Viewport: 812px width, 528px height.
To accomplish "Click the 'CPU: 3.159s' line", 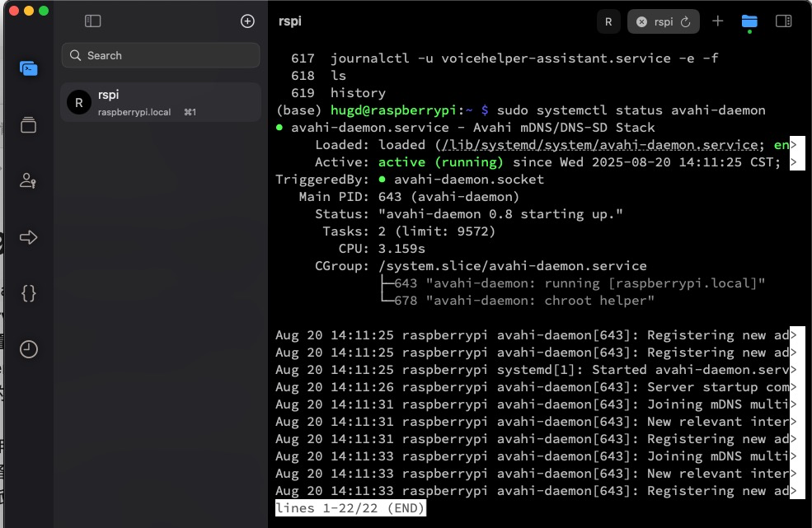I will point(382,249).
